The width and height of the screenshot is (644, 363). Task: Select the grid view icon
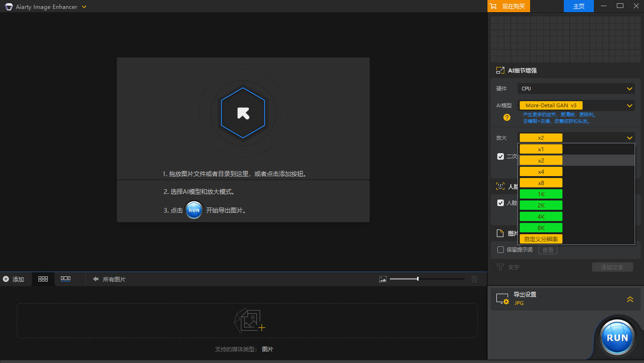pyautogui.click(x=43, y=279)
